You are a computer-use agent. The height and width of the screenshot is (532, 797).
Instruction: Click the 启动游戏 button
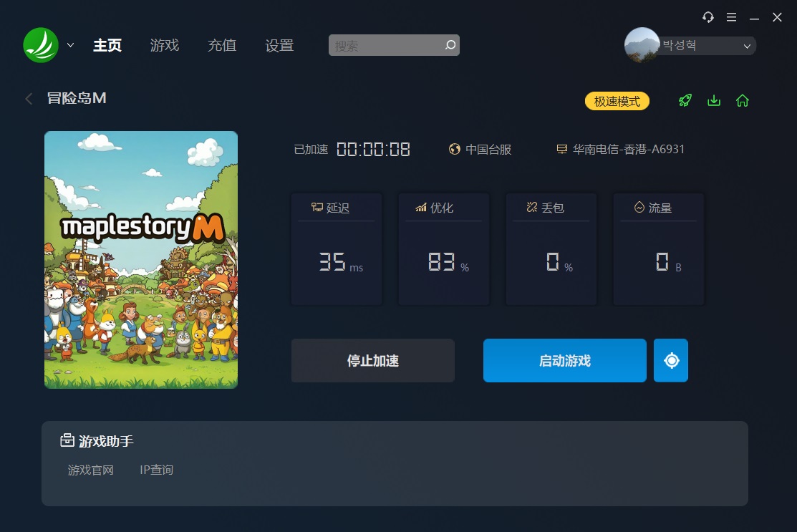pyautogui.click(x=565, y=360)
